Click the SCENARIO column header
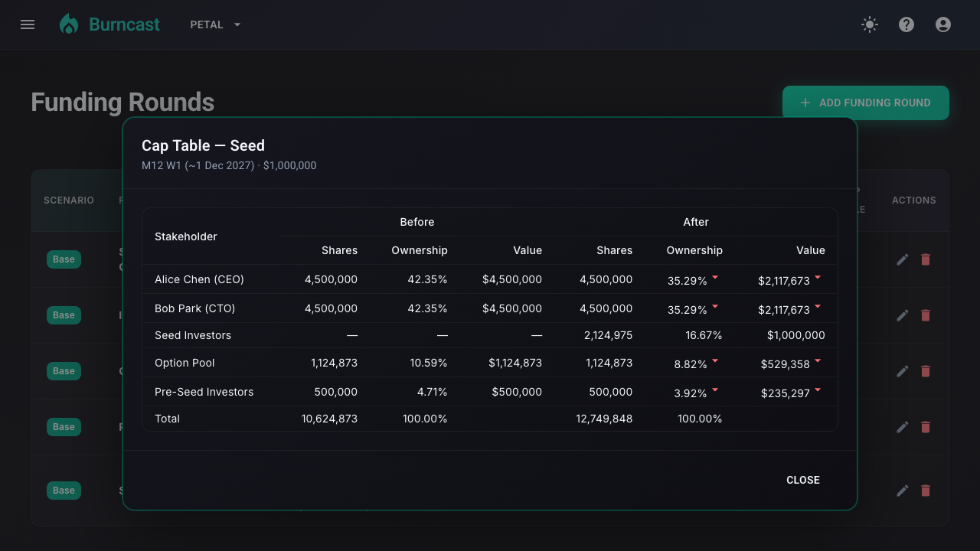 (69, 201)
